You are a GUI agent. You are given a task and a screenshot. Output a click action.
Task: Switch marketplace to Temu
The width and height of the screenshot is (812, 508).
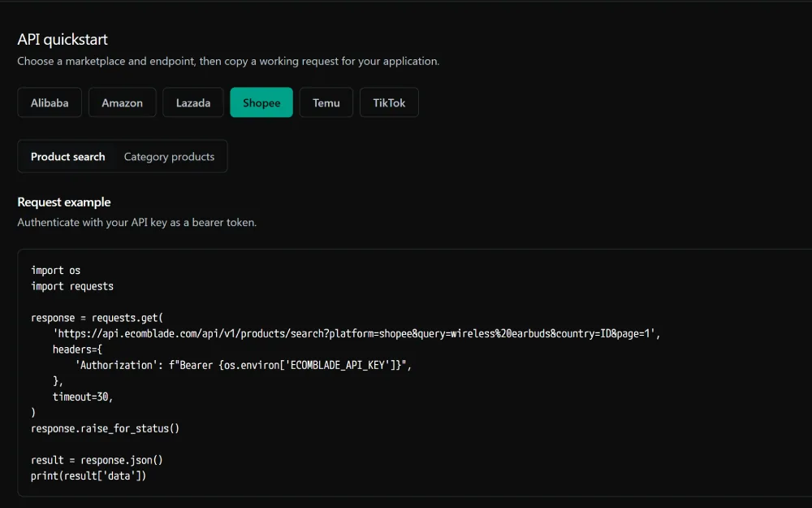tap(326, 102)
